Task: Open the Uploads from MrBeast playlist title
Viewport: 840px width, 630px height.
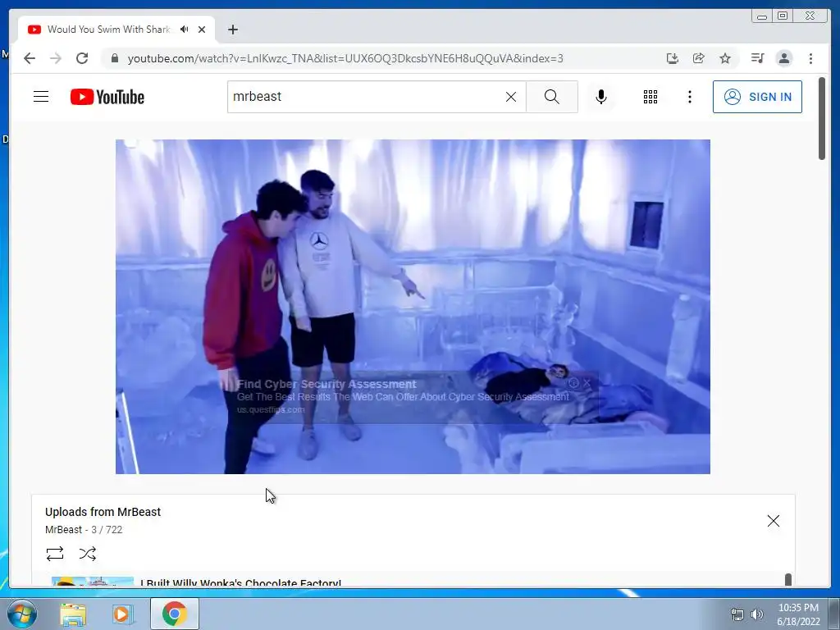Action: click(103, 512)
